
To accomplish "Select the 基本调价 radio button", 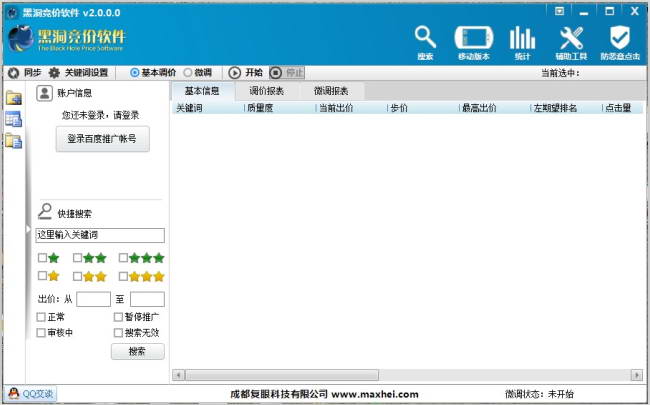I will pyautogui.click(x=135, y=73).
